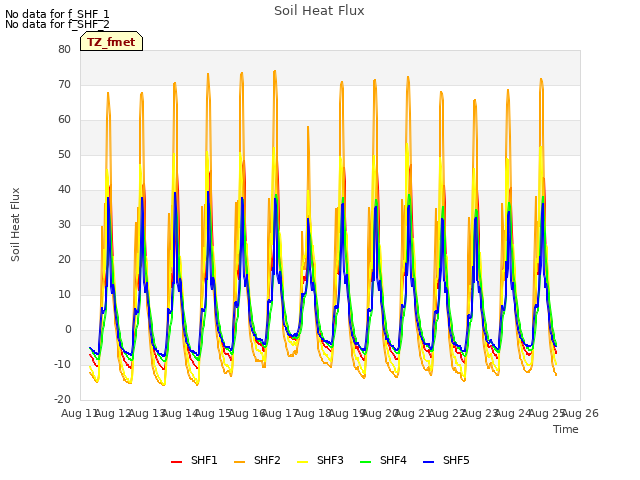Click the TZ_fmet annotation label
640x480 pixels.
pyautogui.click(x=111, y=42)
